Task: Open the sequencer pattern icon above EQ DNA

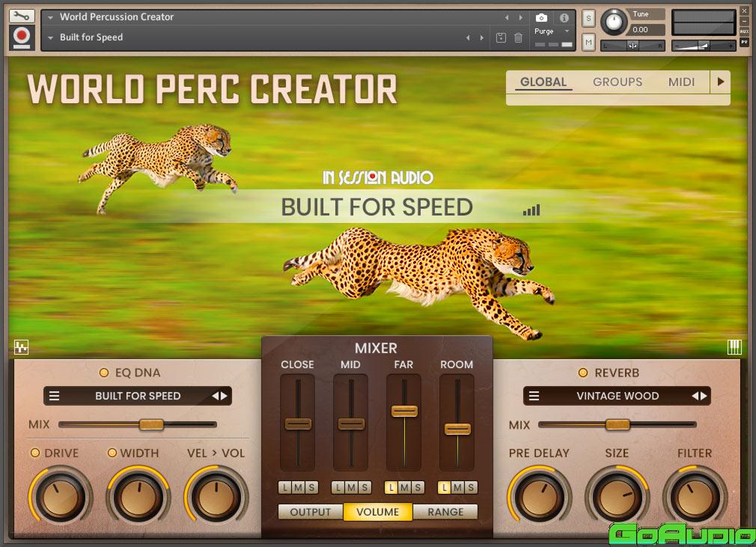Action: pyautogui.click(x=21, y=346)
